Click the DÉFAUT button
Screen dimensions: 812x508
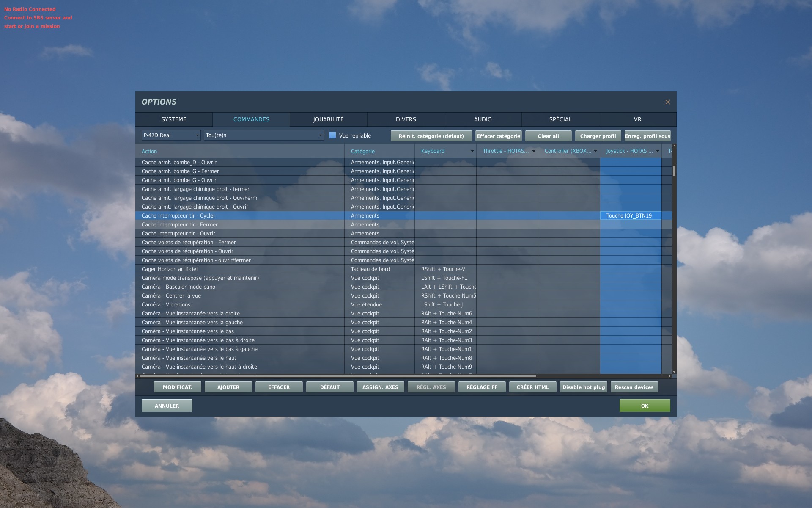click(x=330, y=387)
